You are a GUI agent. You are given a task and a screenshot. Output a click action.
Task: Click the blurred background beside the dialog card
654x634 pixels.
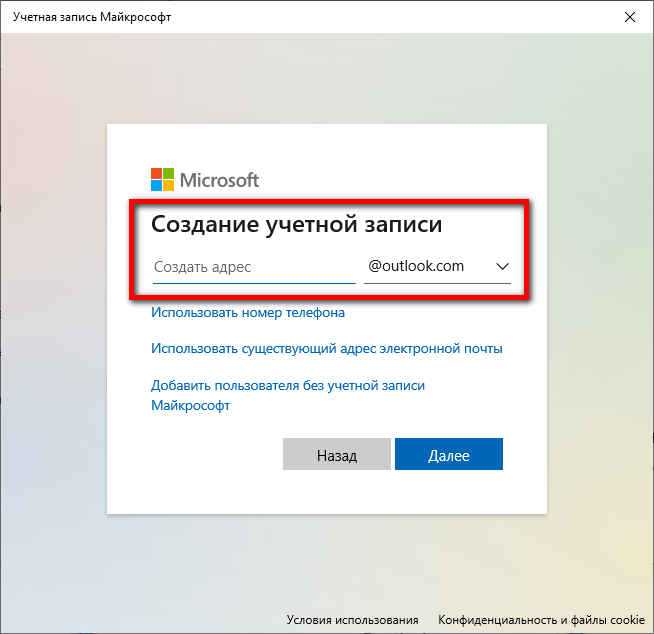pos(53,317)
